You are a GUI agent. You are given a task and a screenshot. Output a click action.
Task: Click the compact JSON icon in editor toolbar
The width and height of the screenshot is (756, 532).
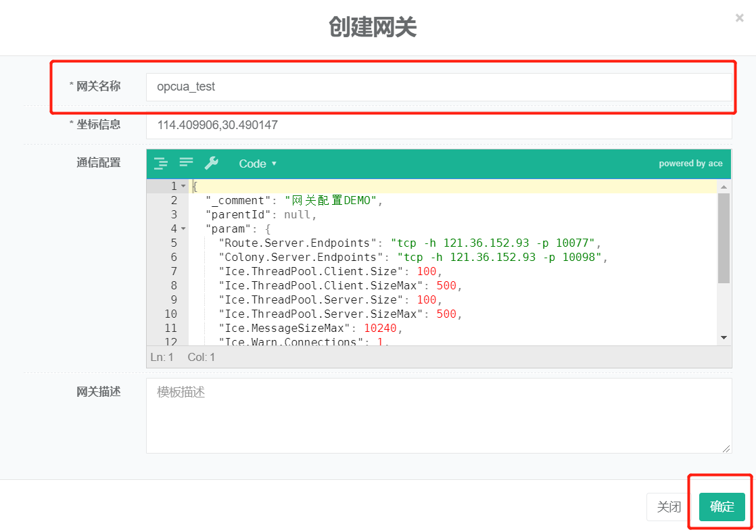coord(186,162)
